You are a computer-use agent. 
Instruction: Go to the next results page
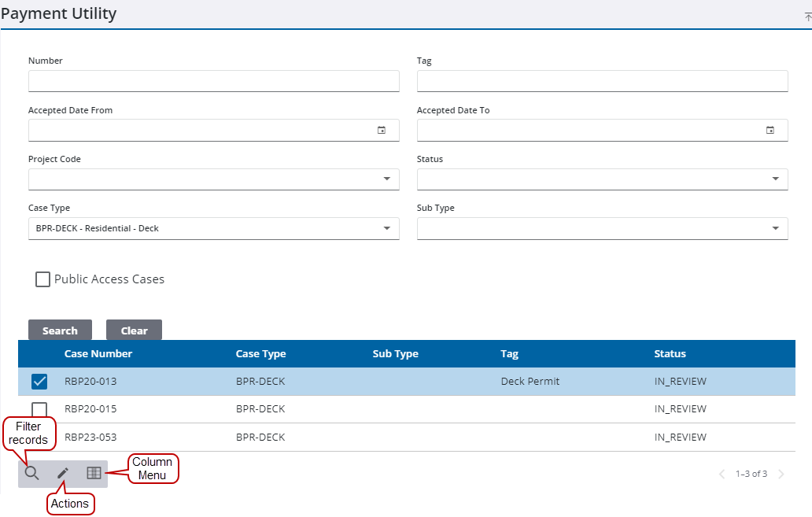click(x=781, y=474)
